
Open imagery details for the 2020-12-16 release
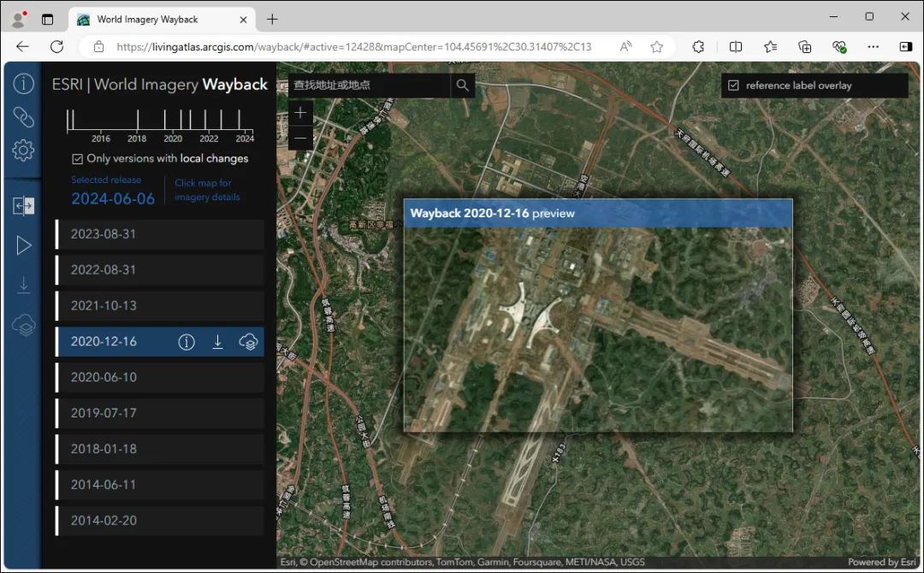point(187,341)
